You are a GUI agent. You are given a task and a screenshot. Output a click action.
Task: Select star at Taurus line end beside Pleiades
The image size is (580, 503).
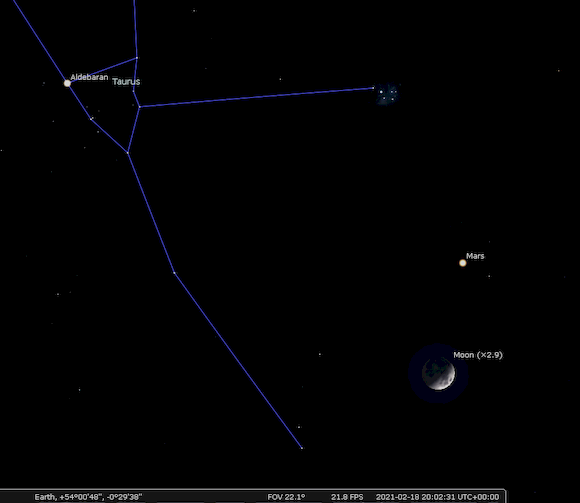pos(373,88)
